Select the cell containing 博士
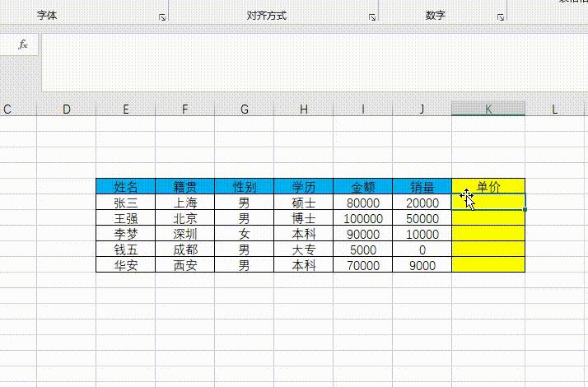The image size is (588, 387). coord(303,218)
